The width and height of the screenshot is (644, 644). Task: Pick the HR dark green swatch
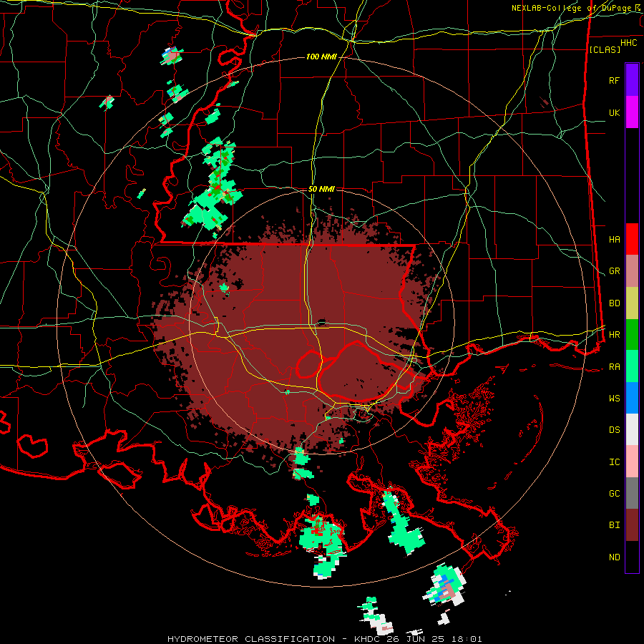coord(632,334)
